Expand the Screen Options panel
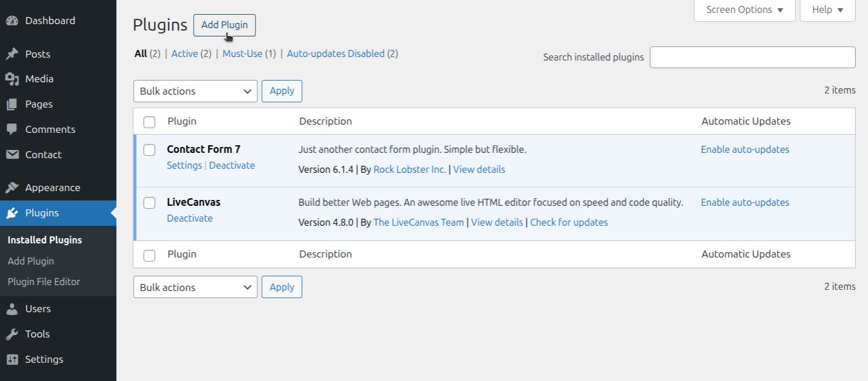 (744, 10)
